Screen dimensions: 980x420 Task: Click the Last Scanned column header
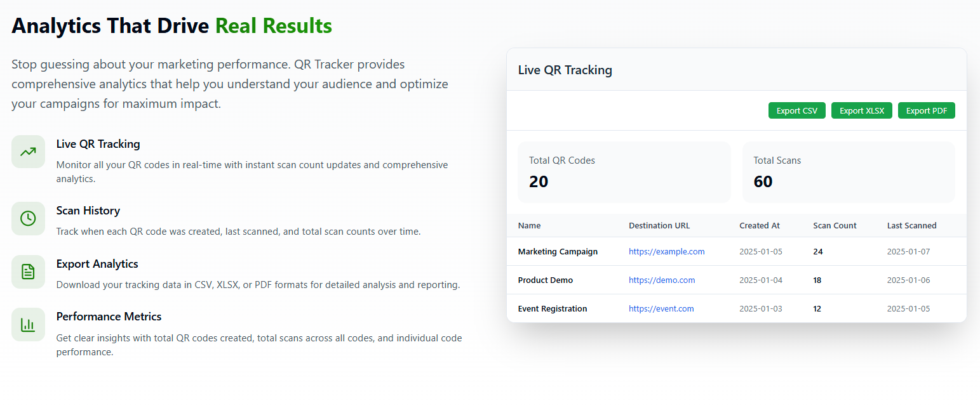click(911, 226)
